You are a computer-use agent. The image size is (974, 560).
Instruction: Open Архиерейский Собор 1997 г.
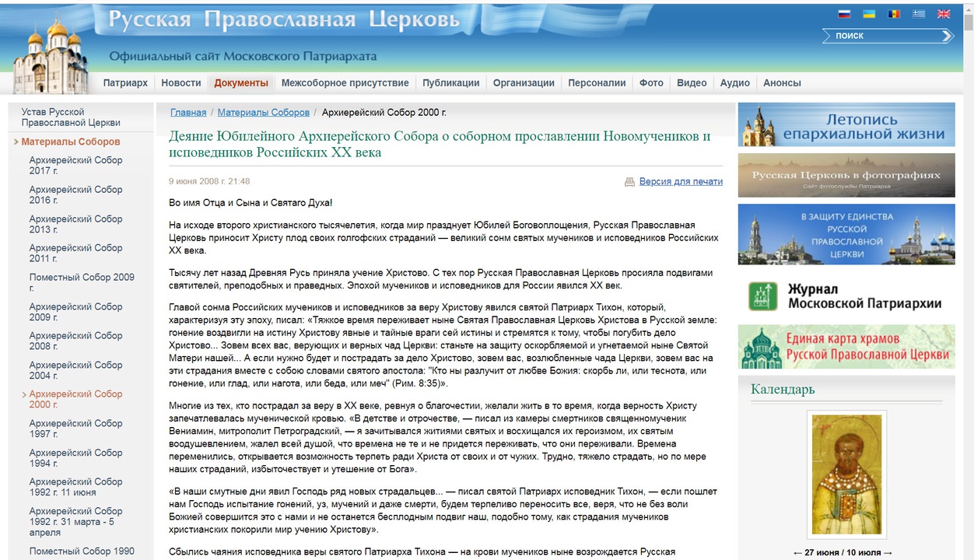(x=75, y=429)
